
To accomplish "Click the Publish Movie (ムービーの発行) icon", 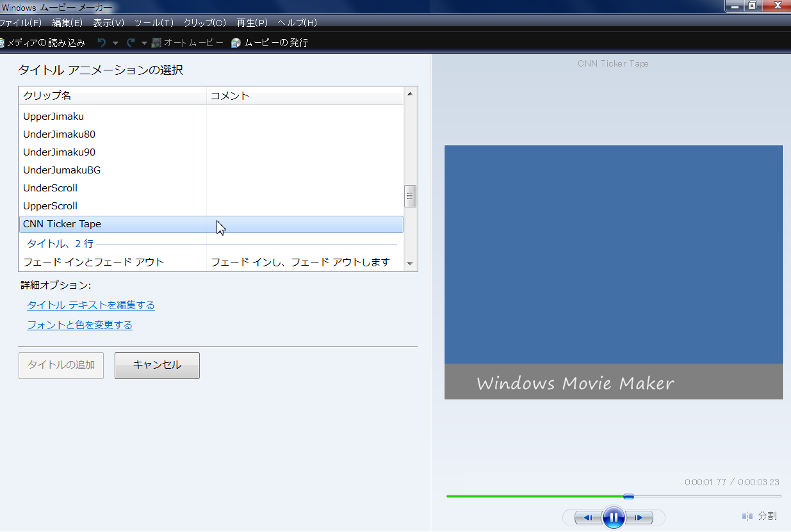I will [x=236, y=43].
